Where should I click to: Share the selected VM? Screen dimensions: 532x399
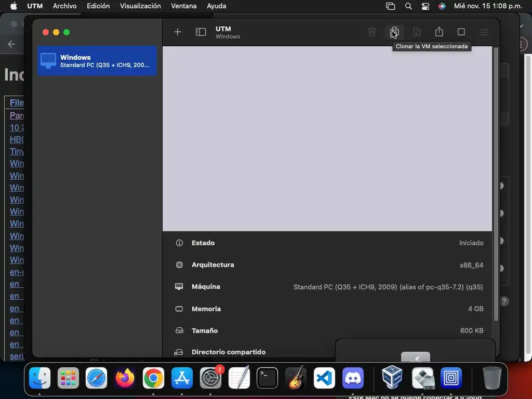(439, 32)
